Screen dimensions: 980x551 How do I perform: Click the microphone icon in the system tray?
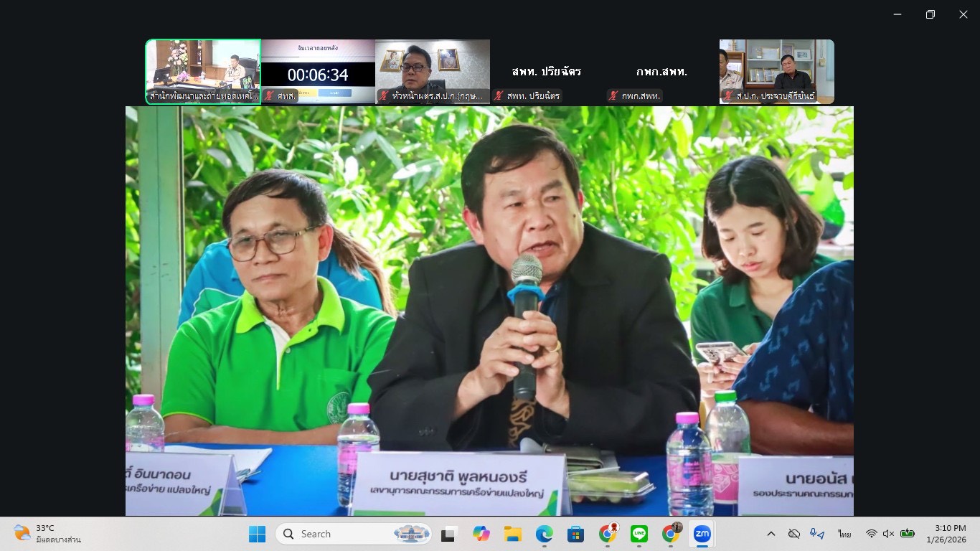click(x=814, y=534)
